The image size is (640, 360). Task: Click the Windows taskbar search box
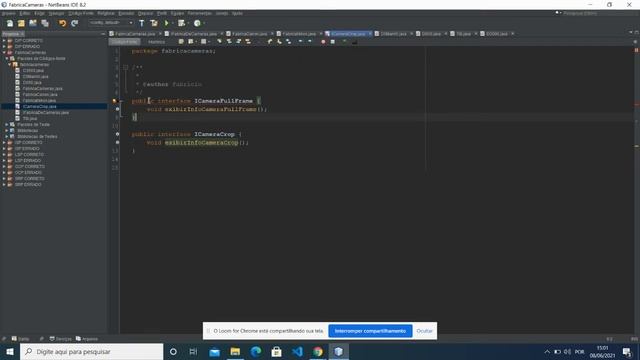pyautogui.click(x=91, y=351)
